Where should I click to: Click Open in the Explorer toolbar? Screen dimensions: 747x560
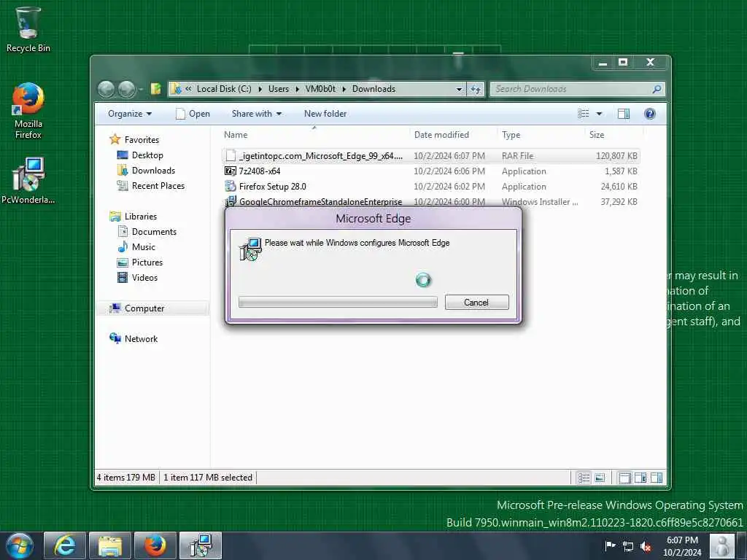tap(193, 114)
